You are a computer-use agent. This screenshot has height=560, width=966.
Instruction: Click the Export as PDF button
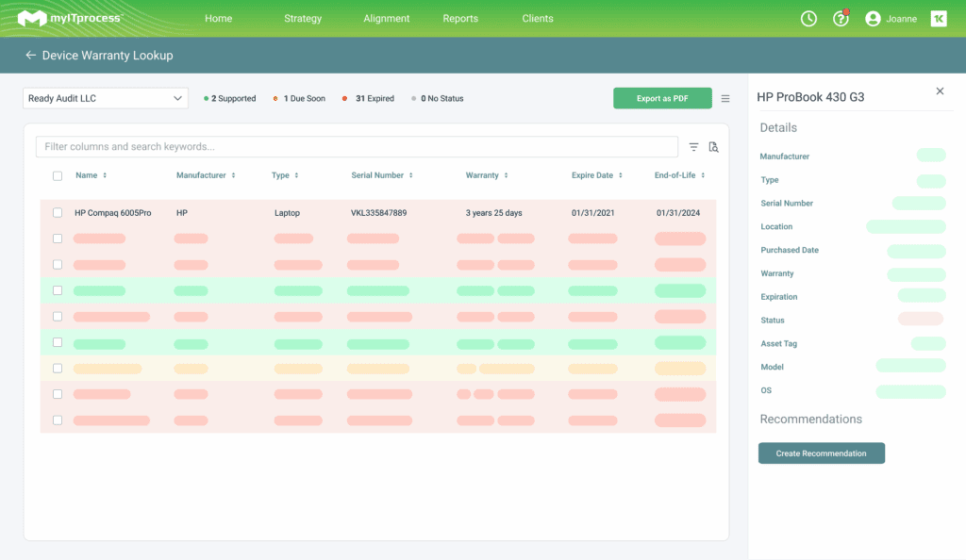pyautogui.click(x=662, y=98)
